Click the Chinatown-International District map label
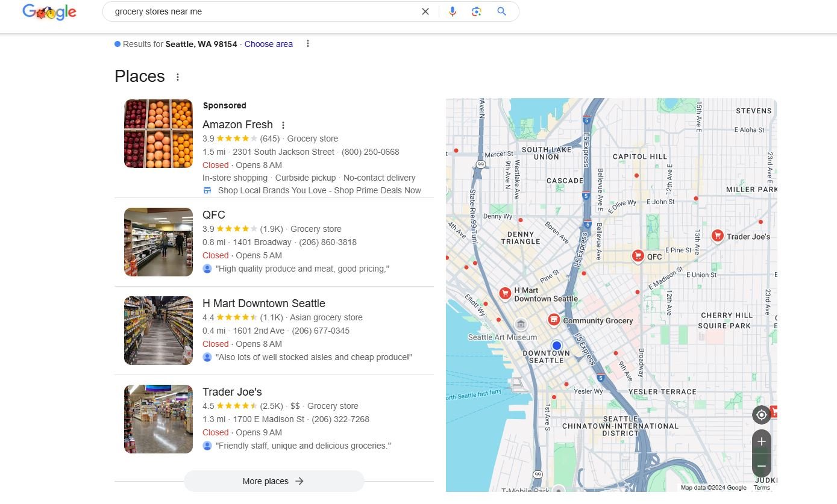Screen dimensions: 837x504 pyautogui.click(x=620, y=426)
